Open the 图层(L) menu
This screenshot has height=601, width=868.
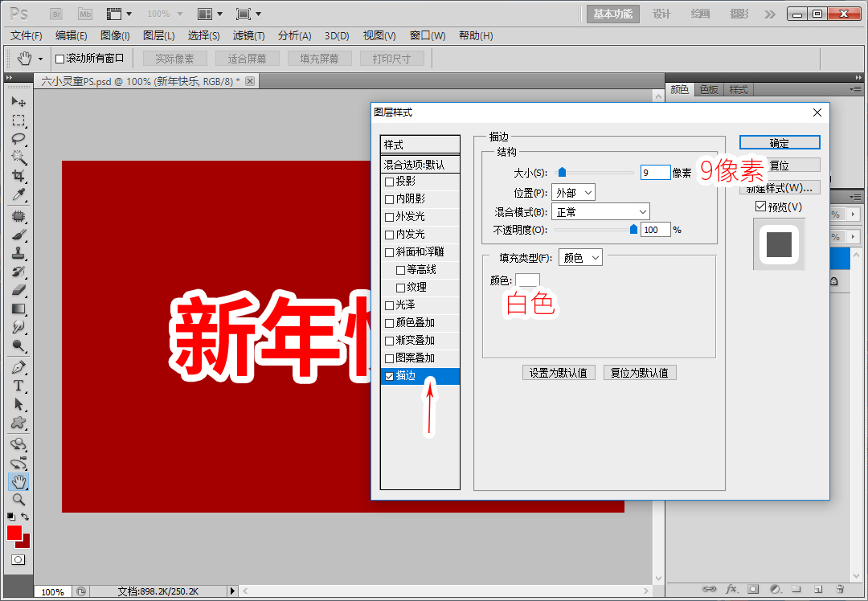click(x=159, y=36)
